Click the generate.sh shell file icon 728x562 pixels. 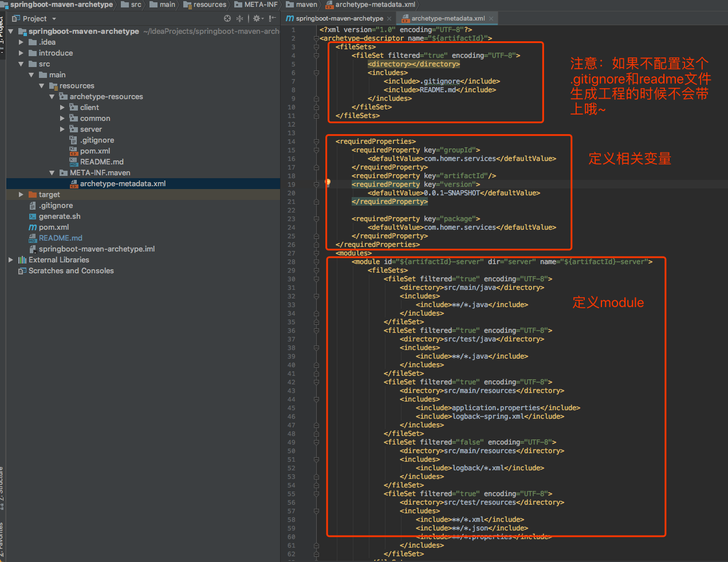33,217
